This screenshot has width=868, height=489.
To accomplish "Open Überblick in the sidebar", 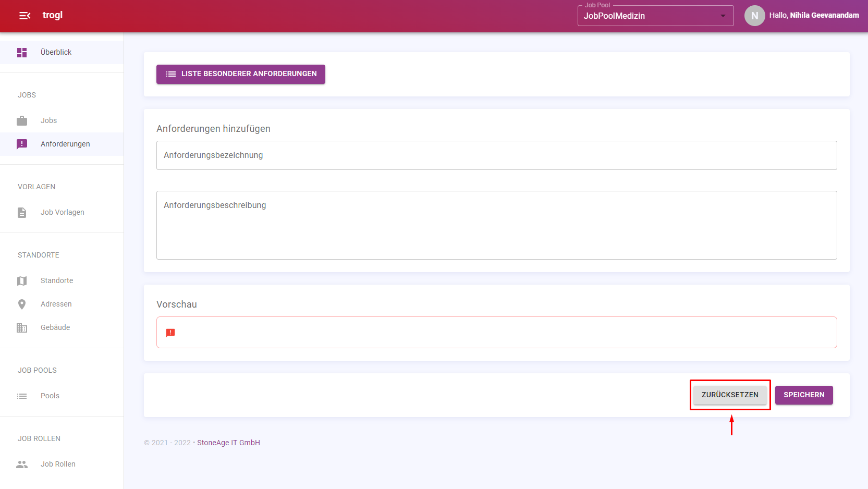I will tap(62, 52).
